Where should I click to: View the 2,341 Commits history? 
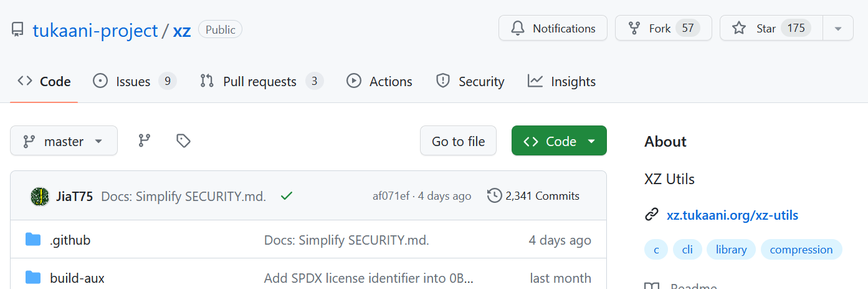[533, 196]
